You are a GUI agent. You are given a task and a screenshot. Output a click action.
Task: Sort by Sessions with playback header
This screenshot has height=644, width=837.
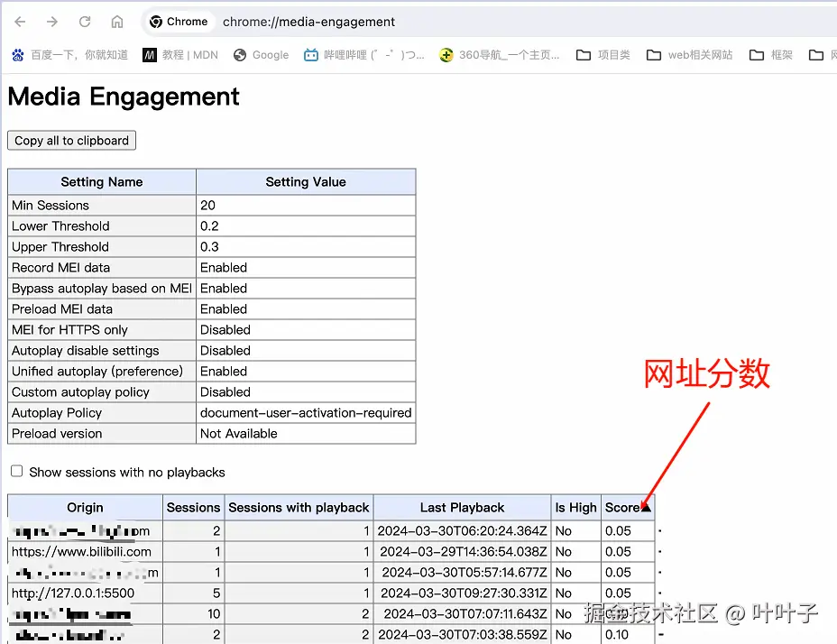tap(299, 507)
